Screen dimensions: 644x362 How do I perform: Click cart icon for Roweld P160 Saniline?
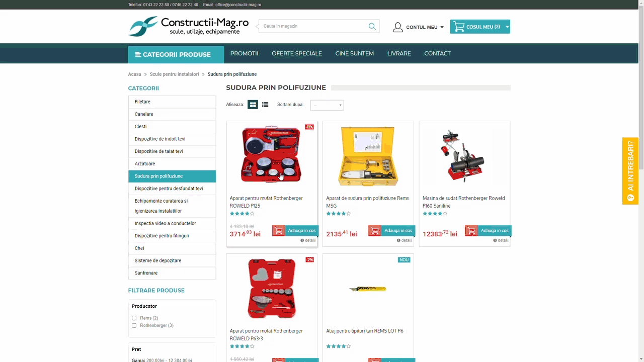click(471, 231)
